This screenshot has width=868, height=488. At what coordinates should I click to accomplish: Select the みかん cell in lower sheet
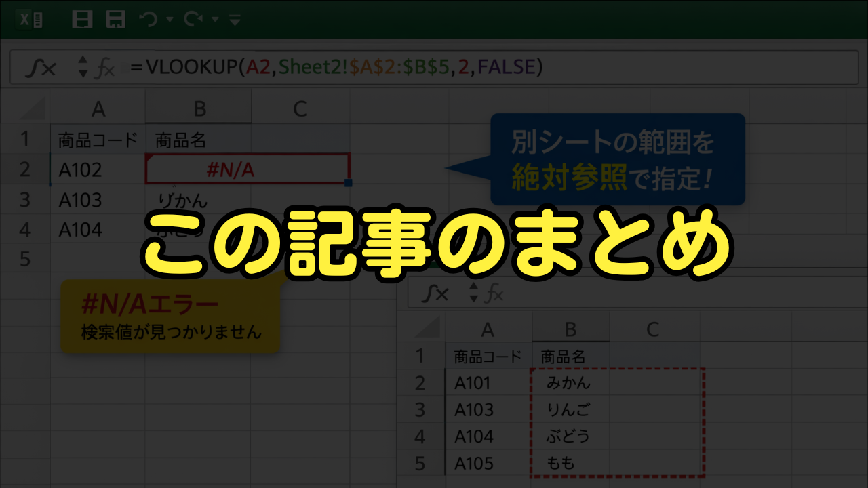pos(570,383)
